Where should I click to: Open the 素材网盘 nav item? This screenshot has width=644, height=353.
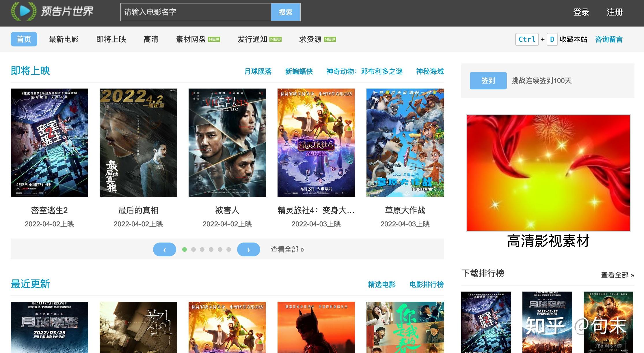pos(191,39)
